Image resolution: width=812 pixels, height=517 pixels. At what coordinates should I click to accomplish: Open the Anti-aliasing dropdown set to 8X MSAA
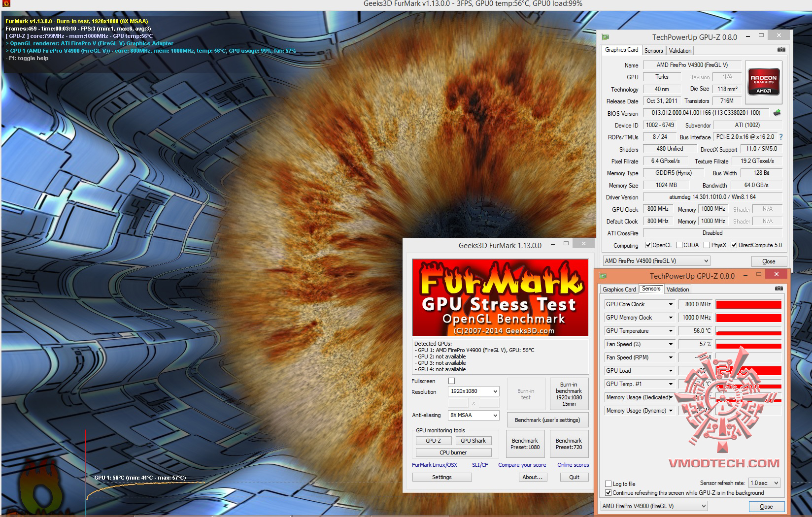(x=474, y=416)
